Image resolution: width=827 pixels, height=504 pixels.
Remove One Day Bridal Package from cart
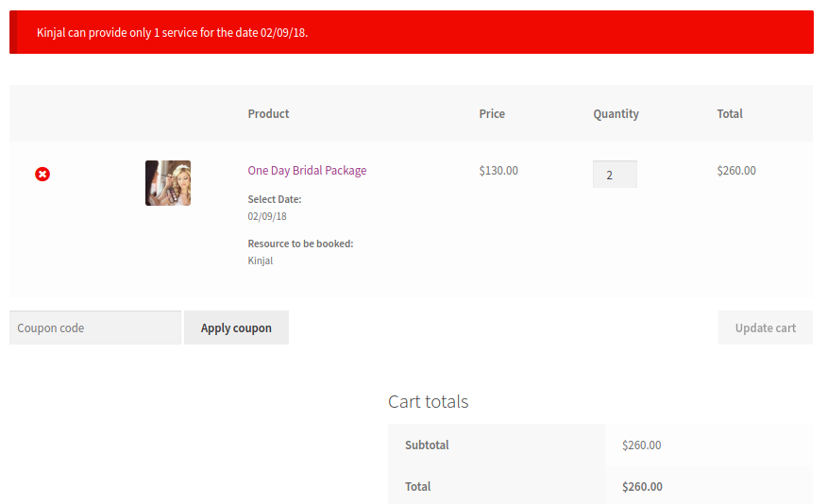click(42, 174)
